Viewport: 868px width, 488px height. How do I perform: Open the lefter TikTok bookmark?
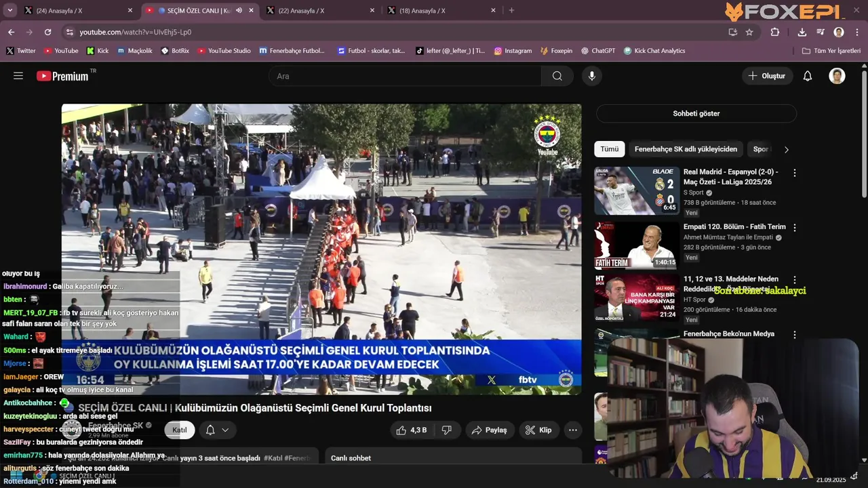450,51
